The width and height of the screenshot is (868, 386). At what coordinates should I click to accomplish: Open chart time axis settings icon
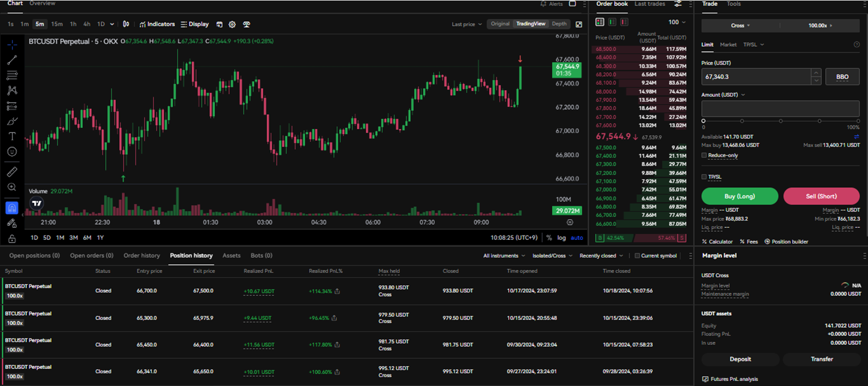(x=570, y=222)
